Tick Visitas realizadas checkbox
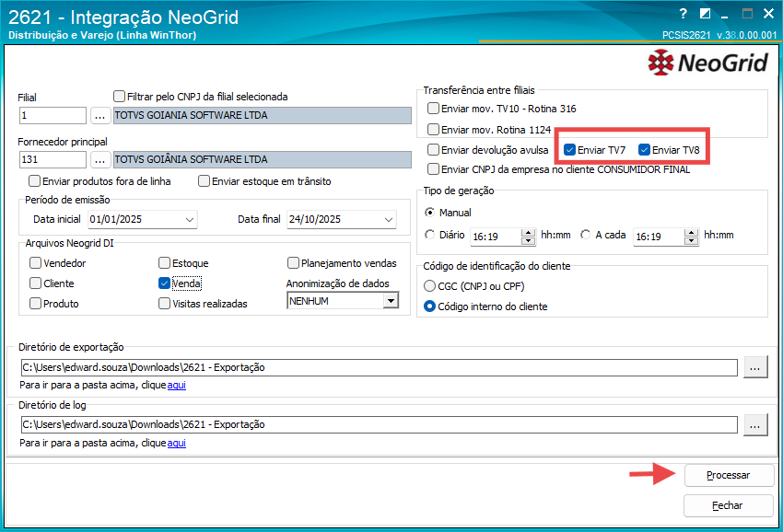This screenshot has width=783, height=532. (x=164, y=304)
